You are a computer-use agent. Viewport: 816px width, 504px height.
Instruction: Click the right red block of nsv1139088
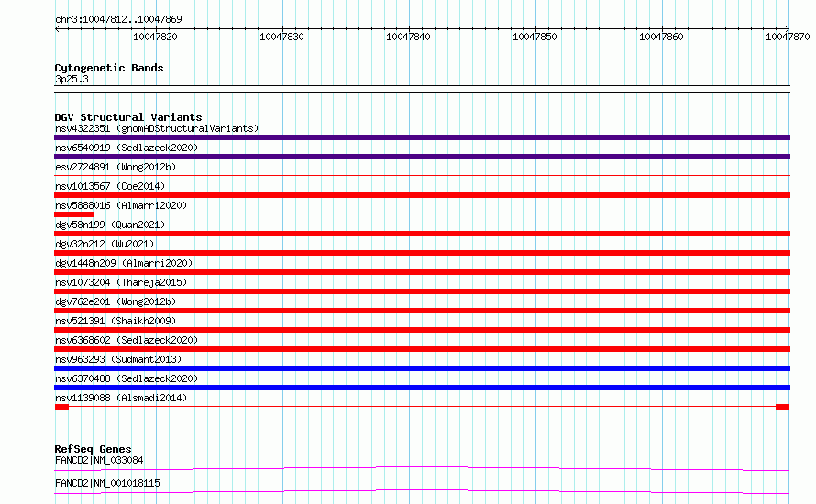pyautogui.click(x=782, y=407)
